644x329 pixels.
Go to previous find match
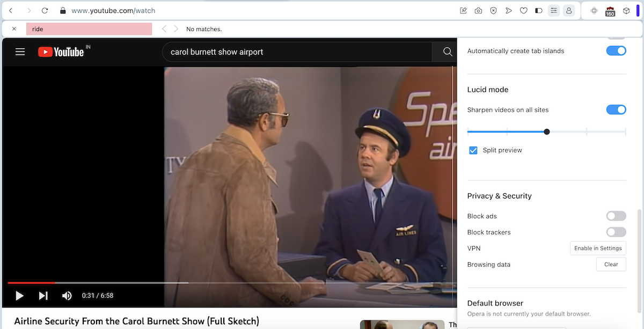(x=164, y=29)
